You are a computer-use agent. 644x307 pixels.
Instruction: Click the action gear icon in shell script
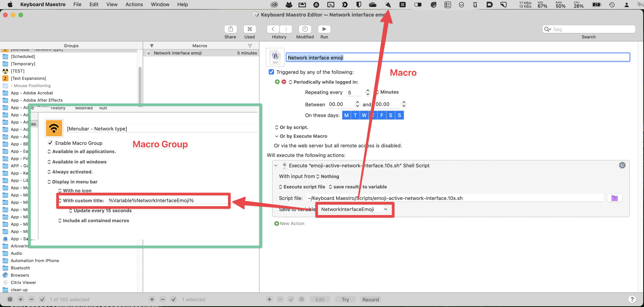point(622,165)
